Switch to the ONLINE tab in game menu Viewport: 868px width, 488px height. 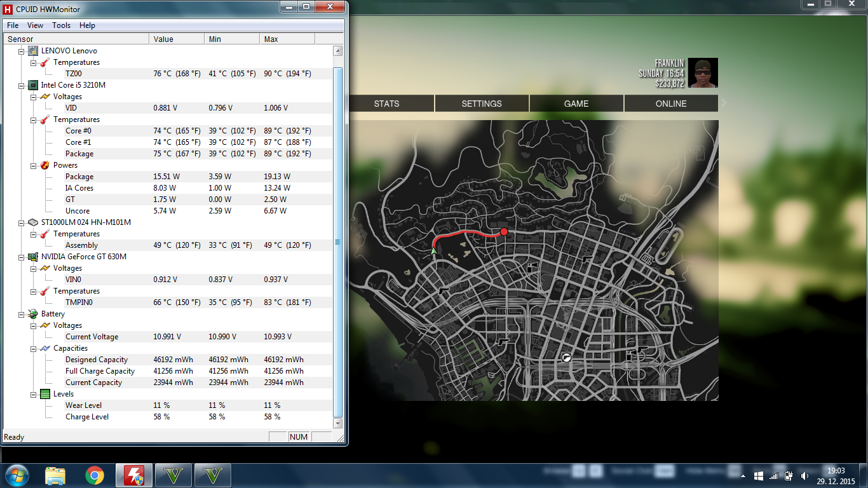671,104
